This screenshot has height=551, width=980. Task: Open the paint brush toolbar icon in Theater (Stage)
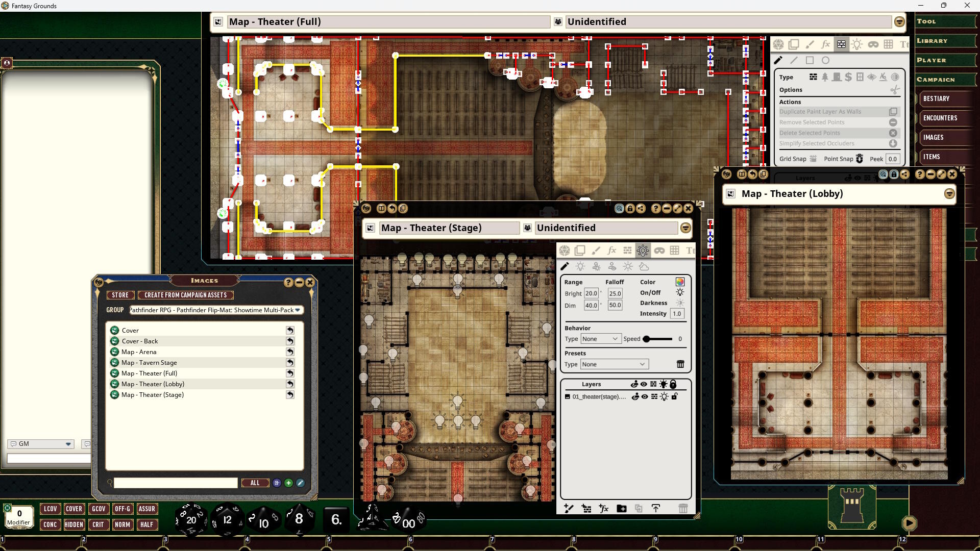pos(596,251)
